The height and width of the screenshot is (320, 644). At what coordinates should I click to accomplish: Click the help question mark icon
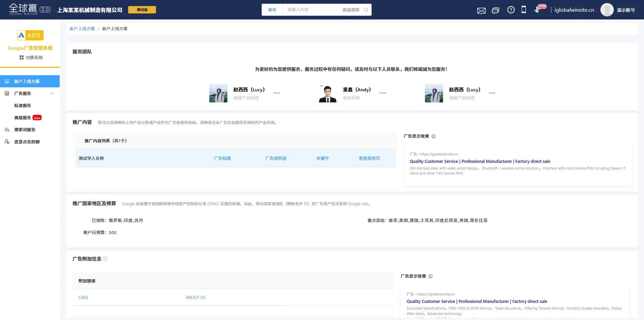point(511,10)
